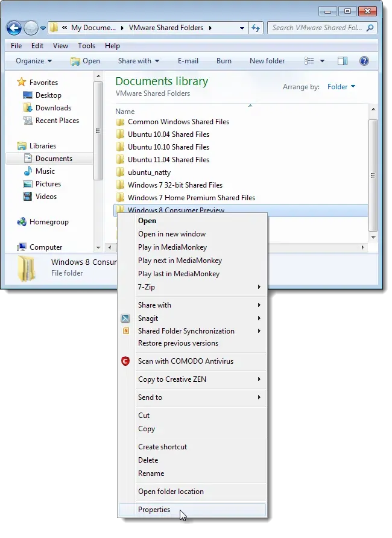The width and height of the screenshot is (392, 538).
Task: Open the Arrange by Folder dropdown
Action: (x=341, y=87)
